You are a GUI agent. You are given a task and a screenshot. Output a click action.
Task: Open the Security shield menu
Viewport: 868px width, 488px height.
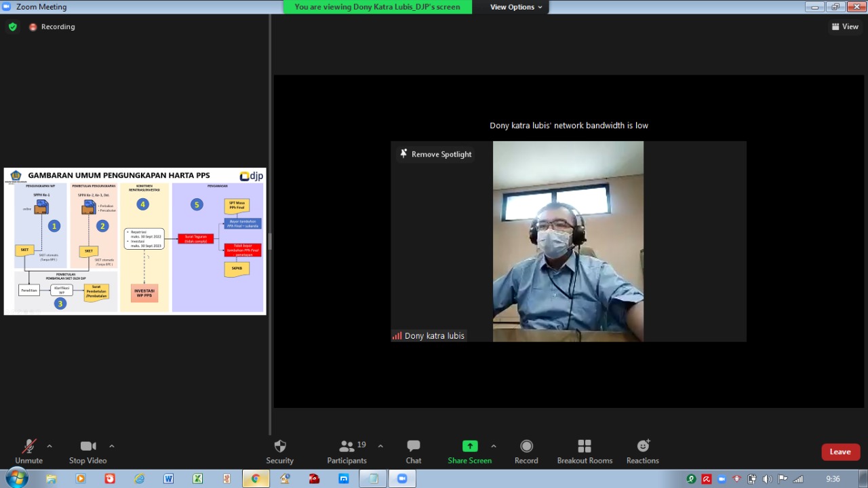279,451
